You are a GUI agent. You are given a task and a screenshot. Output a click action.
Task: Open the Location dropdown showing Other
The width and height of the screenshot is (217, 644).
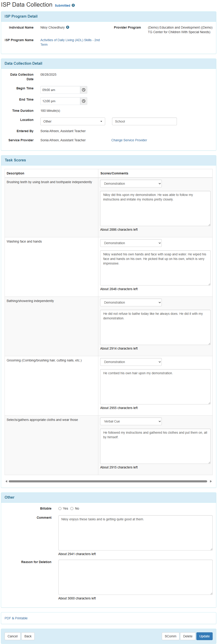(73, 121)
